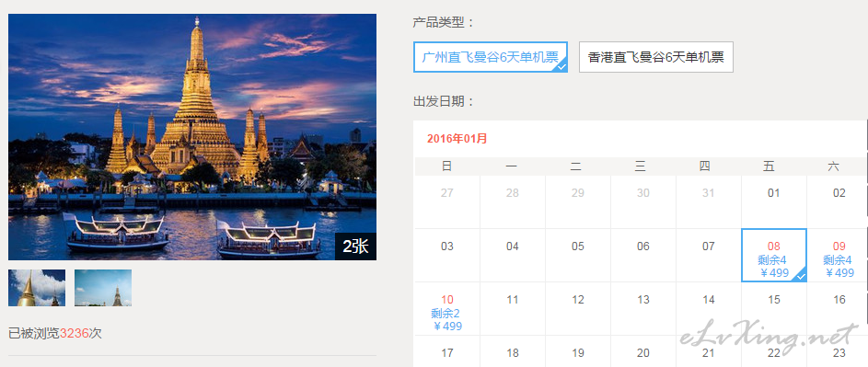Screen dimensions: 868x367
Task: Click the 出发日期 label
Action: click(x=444, y=102)
